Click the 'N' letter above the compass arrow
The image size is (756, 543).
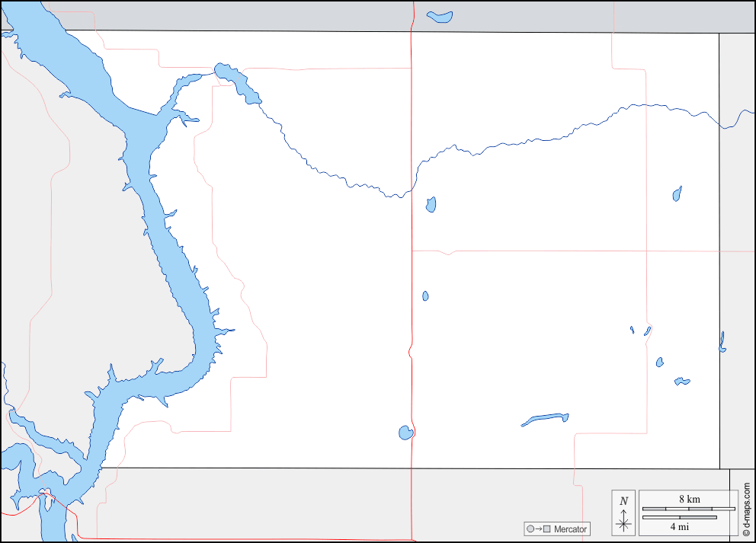pyautogui.click(x=623, y=500)
